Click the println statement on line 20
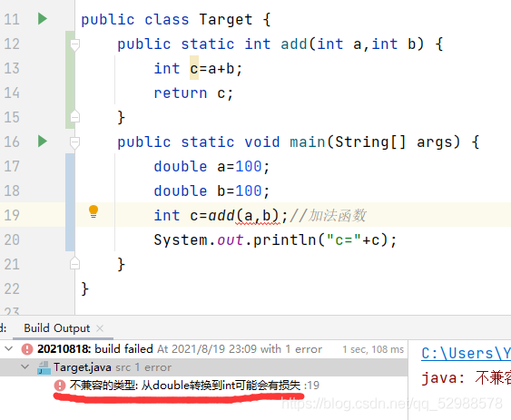This screenshot has width=511, height=420. point(275,240)
